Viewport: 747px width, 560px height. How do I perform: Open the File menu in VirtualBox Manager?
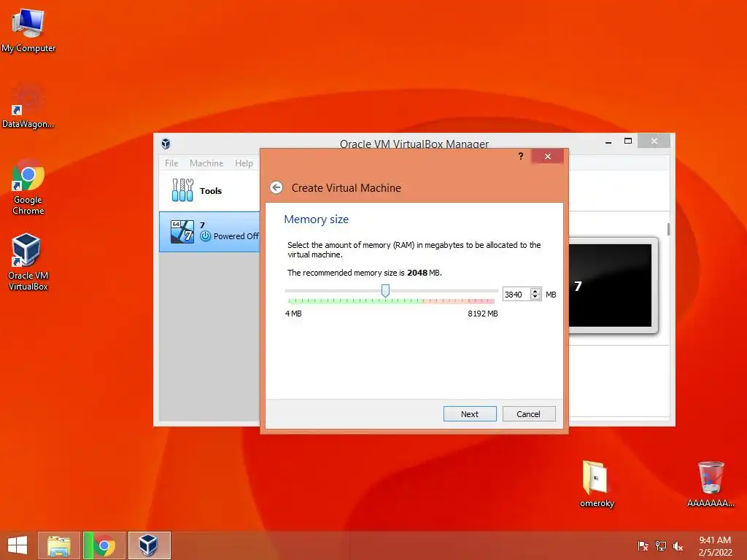pos(171,163)
